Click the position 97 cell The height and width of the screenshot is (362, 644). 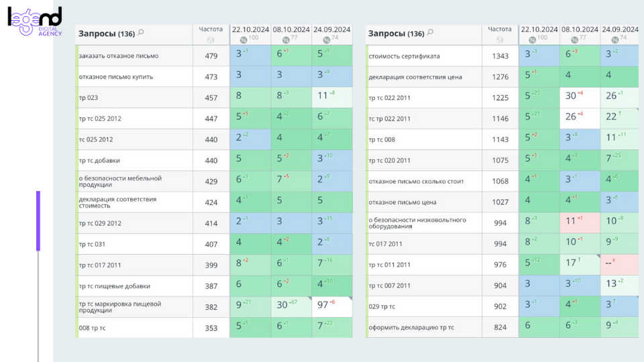[331, 306]
